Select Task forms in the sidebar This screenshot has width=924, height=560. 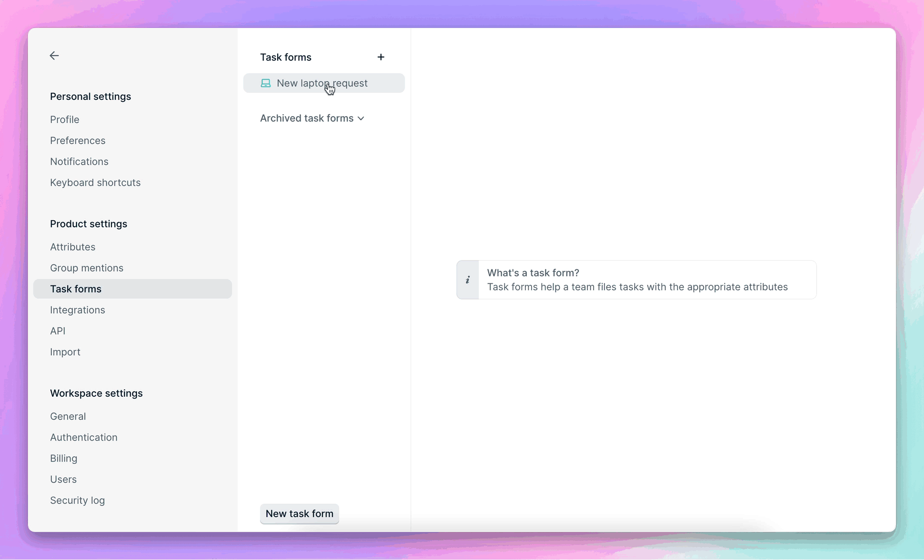coord(133,289)
